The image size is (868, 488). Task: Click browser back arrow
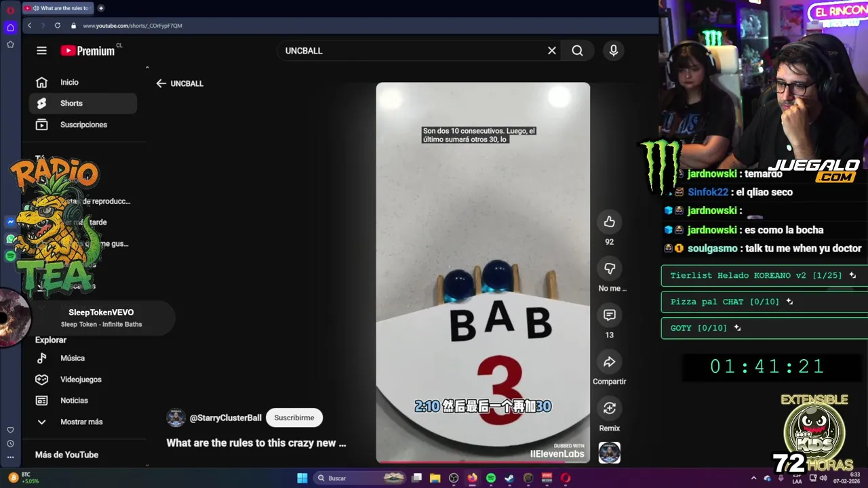[29, 25]
